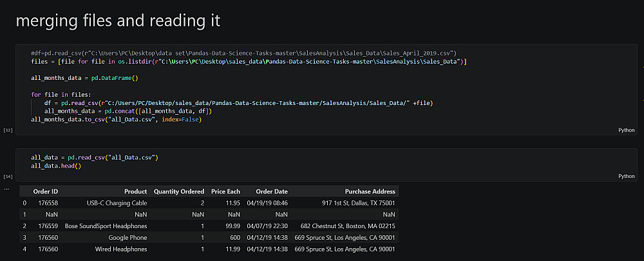Place cursor on the all_months_data.to_csv line
Screen dimensions: 644x261
tap(116, 119)
